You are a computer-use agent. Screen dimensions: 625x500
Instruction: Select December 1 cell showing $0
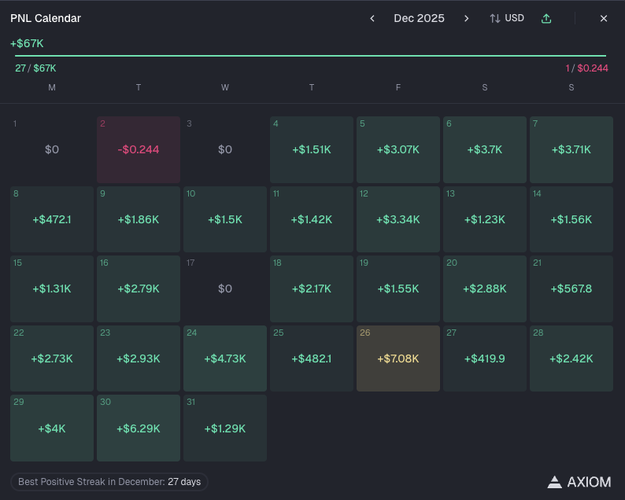point(52,150)
